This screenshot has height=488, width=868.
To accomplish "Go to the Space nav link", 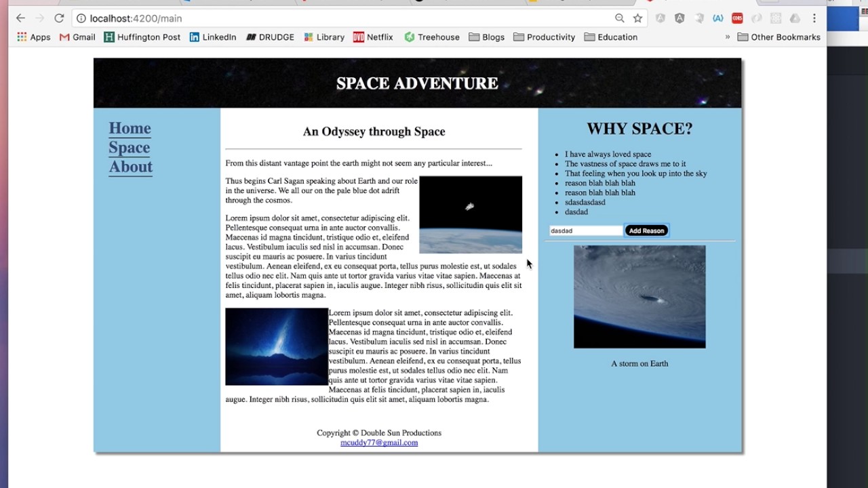I will pos(129,148).
